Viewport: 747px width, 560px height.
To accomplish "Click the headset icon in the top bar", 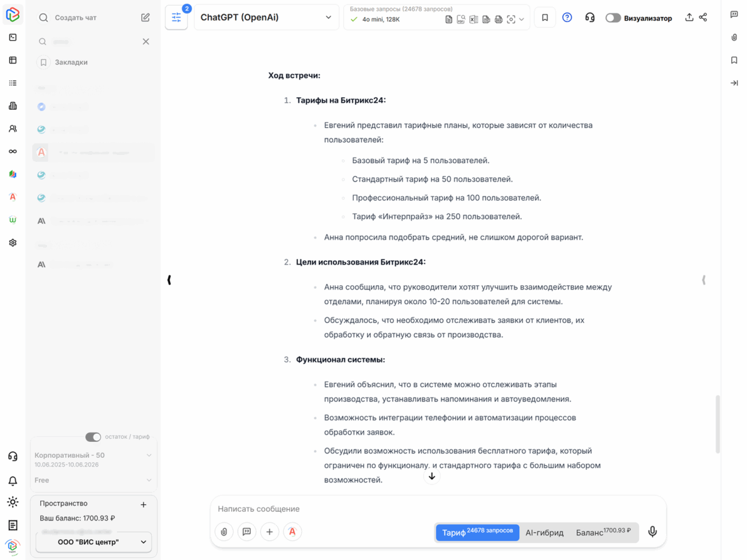I will (589, 18).
